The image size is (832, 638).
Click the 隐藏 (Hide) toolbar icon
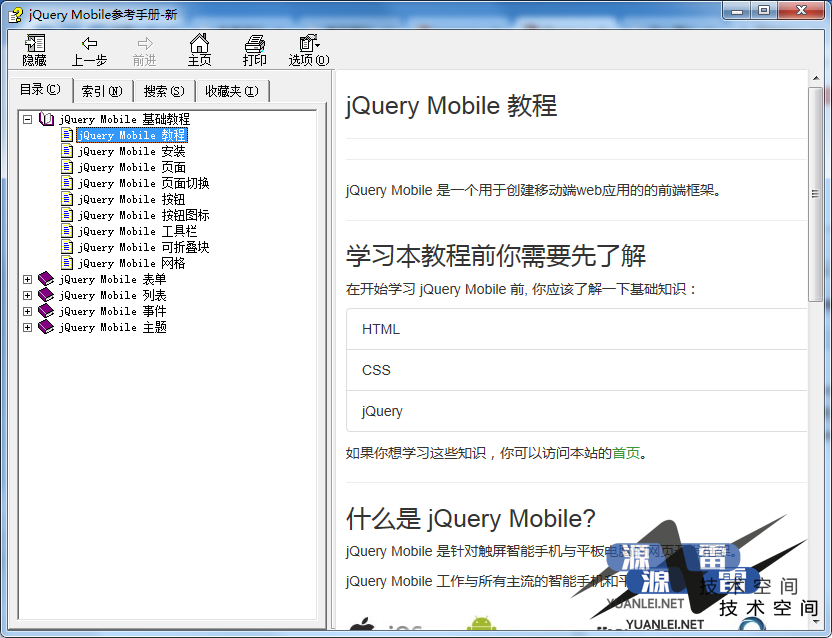[35, 44]
